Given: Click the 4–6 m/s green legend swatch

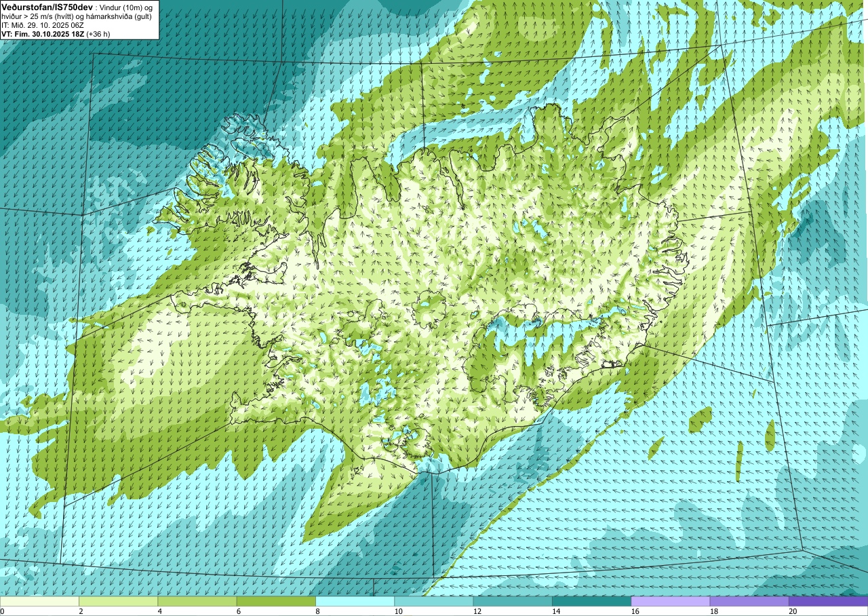Looking at the screenshot, I should click(197, 601).
